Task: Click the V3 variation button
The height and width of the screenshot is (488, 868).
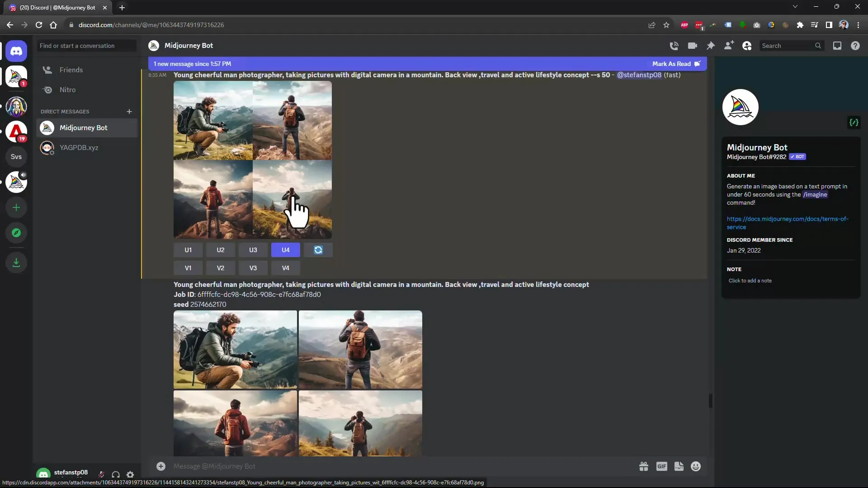Action: coord(253,268)
